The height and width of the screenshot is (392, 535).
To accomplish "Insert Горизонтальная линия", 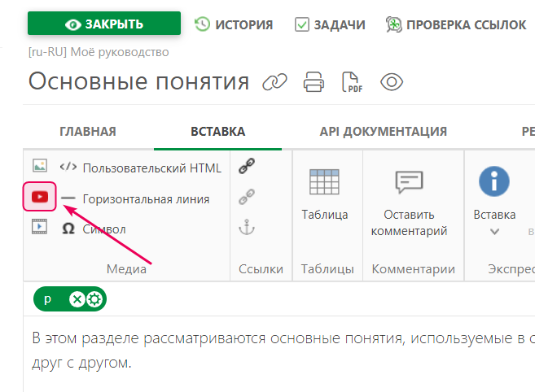I will point(135,198).
